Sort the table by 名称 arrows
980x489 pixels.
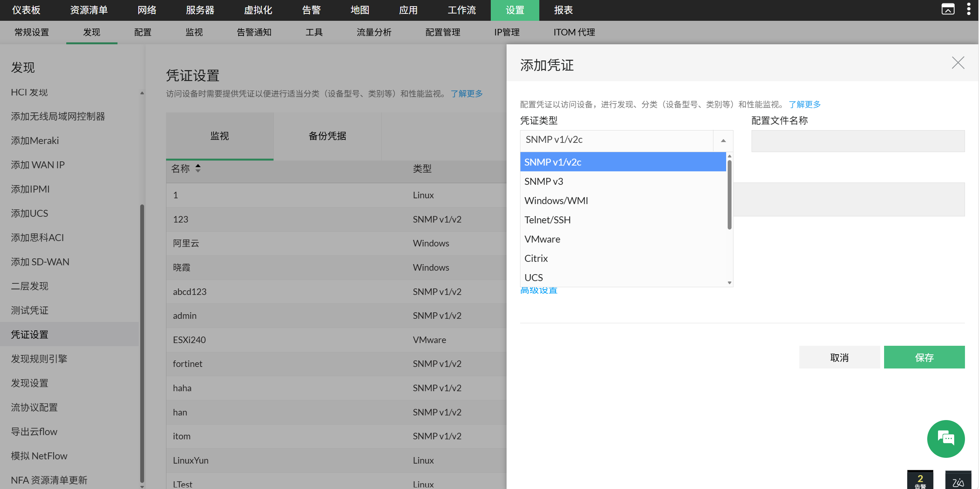coord(198,168)
